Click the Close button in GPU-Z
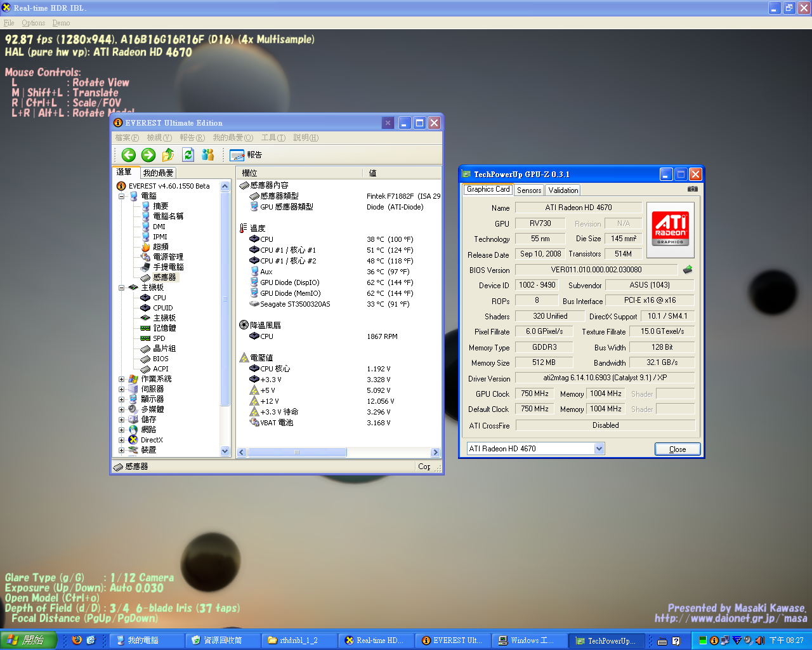Image resolution: width=812 pixels, height=650 pixels. pyautogui.click(x=678, y=449)
